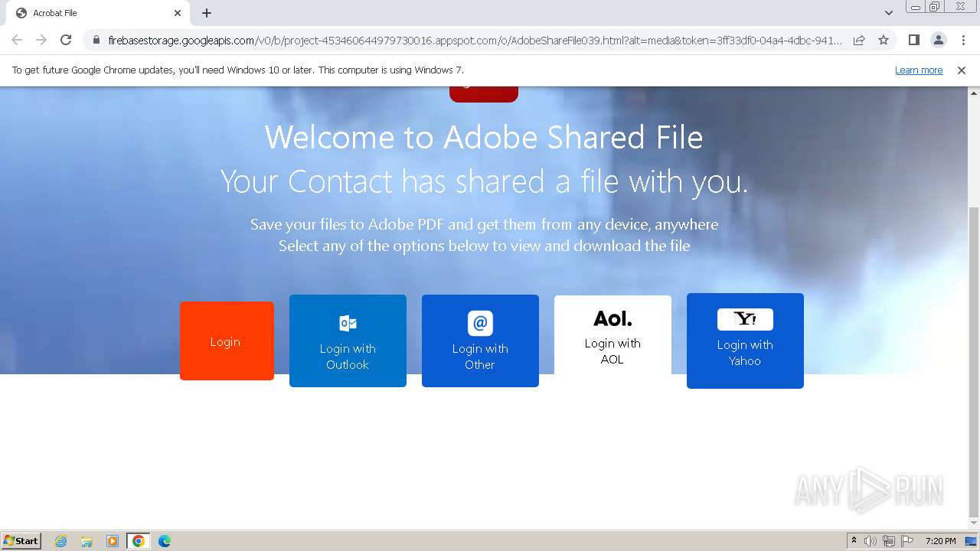Launch Microsoft Edge from taskbar

coord(165,541)
